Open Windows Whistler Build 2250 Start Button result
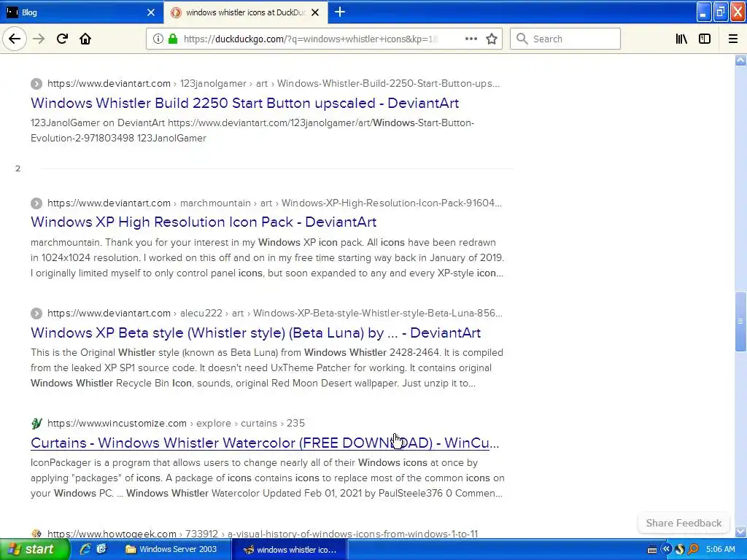747x560 pixels. pyautogui.click(x=244, y=103)
